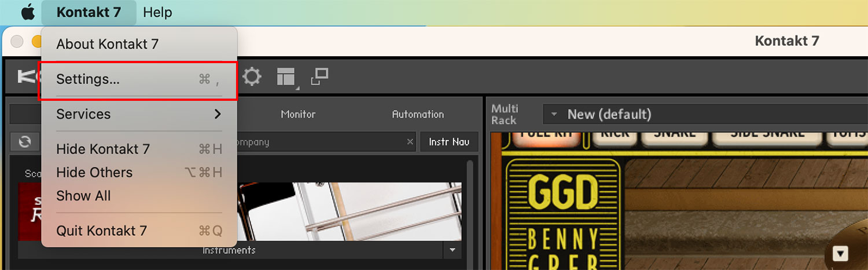Open the Apple menu
This screenshot has width=868, height=270.
(28, 12)
